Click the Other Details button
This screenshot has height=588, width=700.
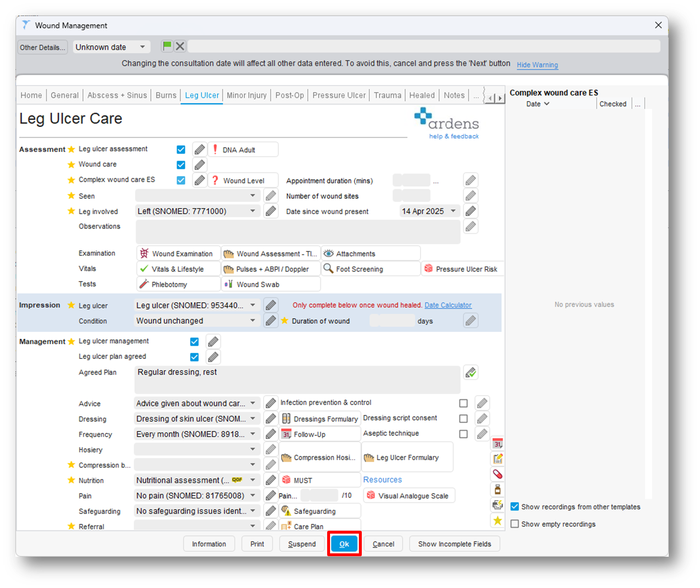tap(42, 47)
